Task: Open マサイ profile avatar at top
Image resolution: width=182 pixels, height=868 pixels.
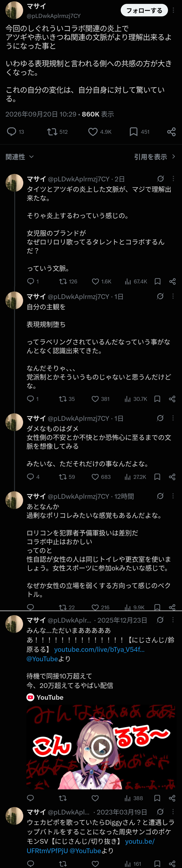Action: (14, 10)
